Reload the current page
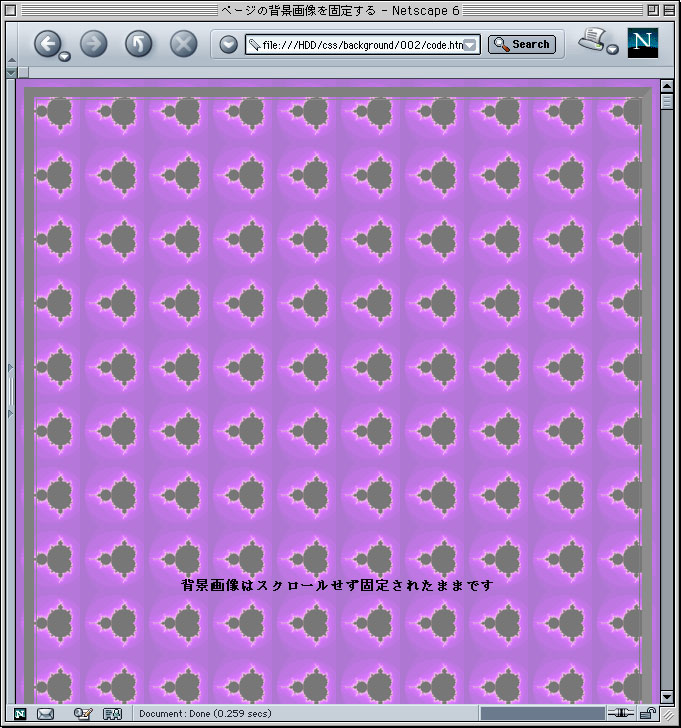This screenshot has width=681, height=728. click(x=138, y=43)
